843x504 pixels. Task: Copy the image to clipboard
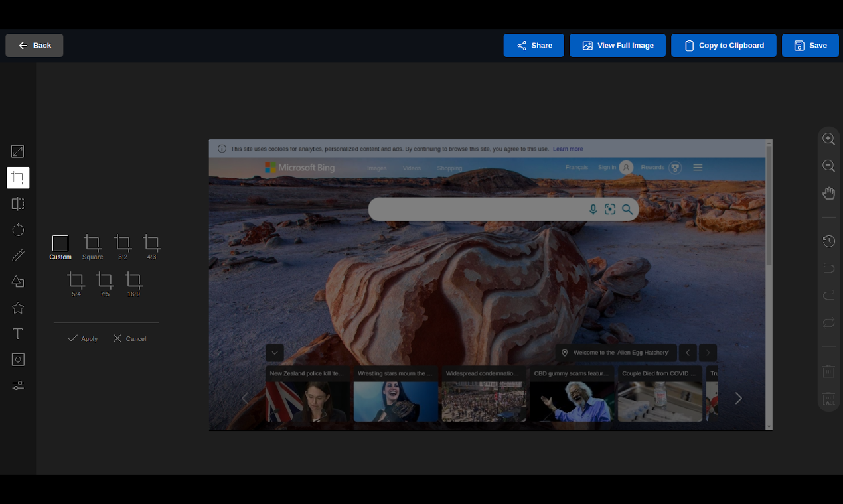[724, 45]
